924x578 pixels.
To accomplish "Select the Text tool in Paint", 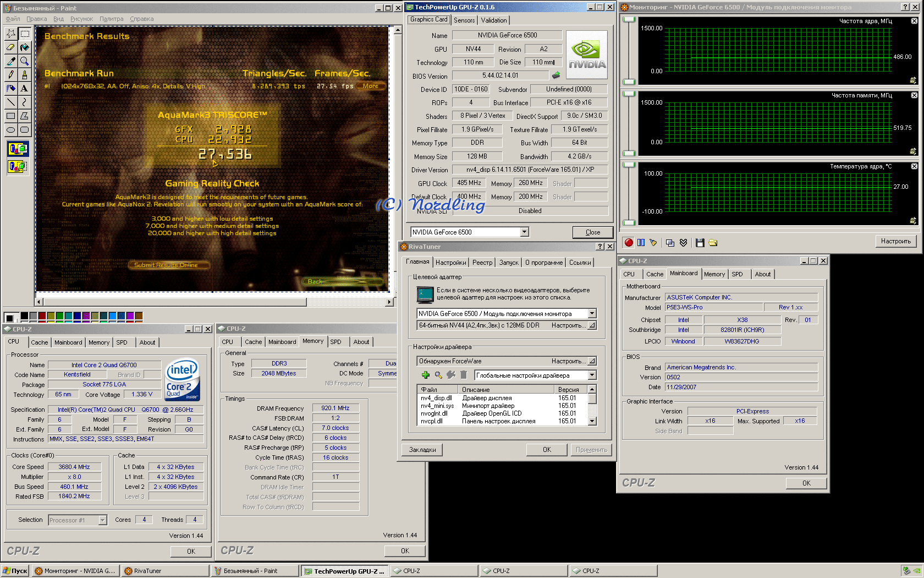I will (x=25, y=89).
